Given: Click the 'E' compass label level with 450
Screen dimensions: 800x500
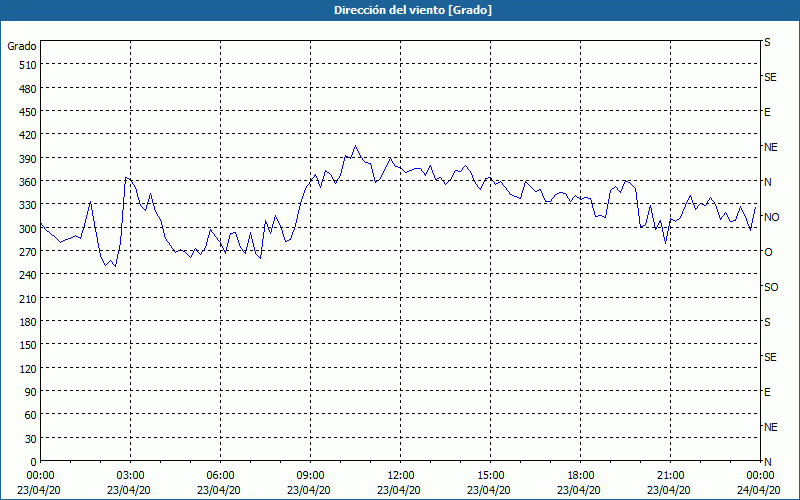Looking at the screenshot, I should [767, 112].
